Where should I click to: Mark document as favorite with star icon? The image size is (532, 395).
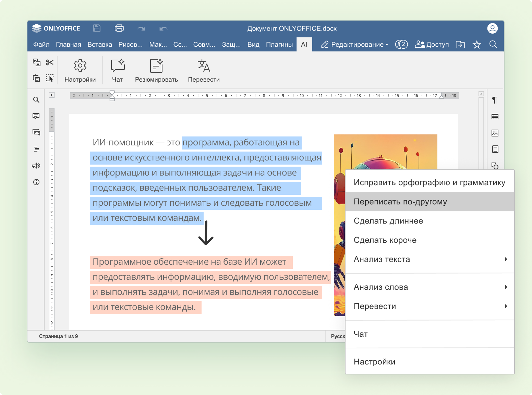476,45
